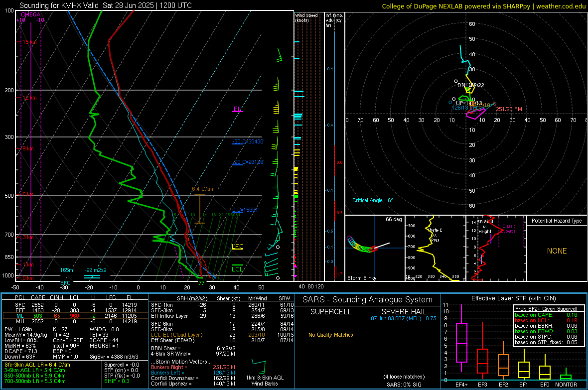Select the EFF parcel row
Image resolution: width=588 pixels, height=390 pixels.
coord(75,310)
